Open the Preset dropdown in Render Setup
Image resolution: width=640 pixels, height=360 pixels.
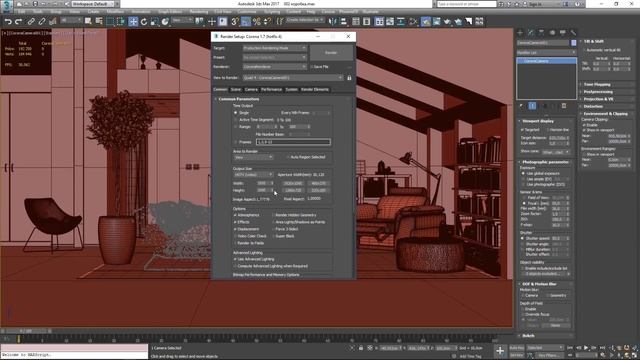click(x=274, y=58)
